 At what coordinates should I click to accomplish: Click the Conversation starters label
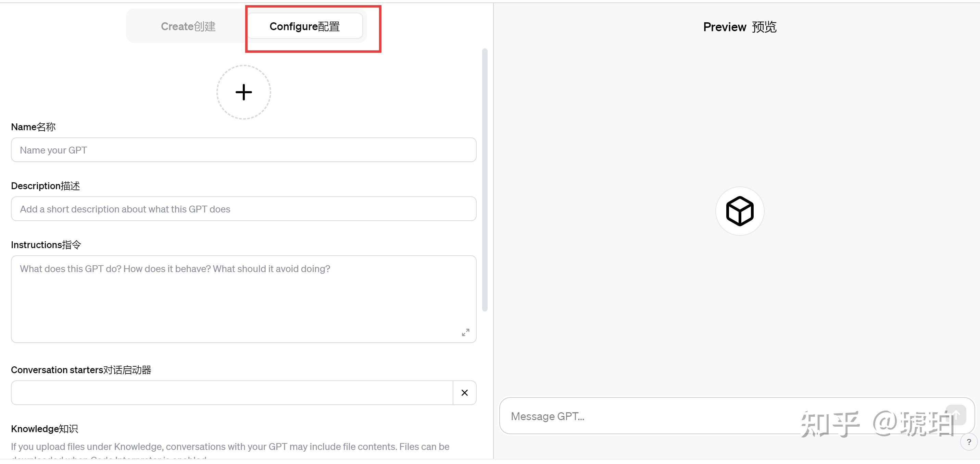(81, 370)
